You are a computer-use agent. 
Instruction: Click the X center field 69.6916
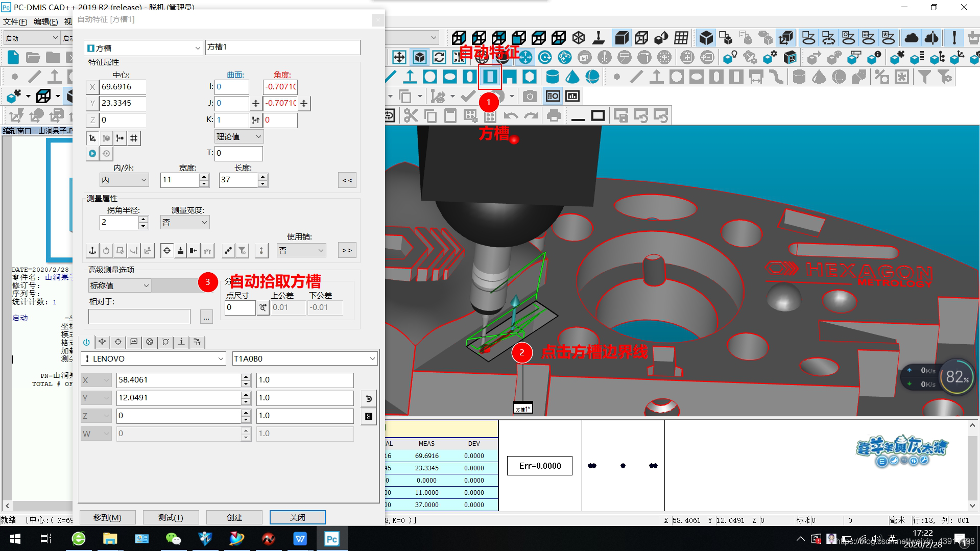[123, 87]
